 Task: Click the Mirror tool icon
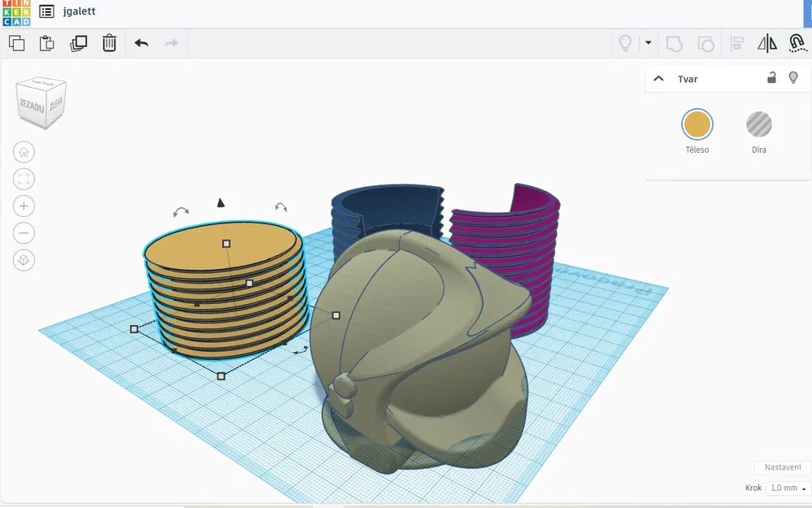767,44
